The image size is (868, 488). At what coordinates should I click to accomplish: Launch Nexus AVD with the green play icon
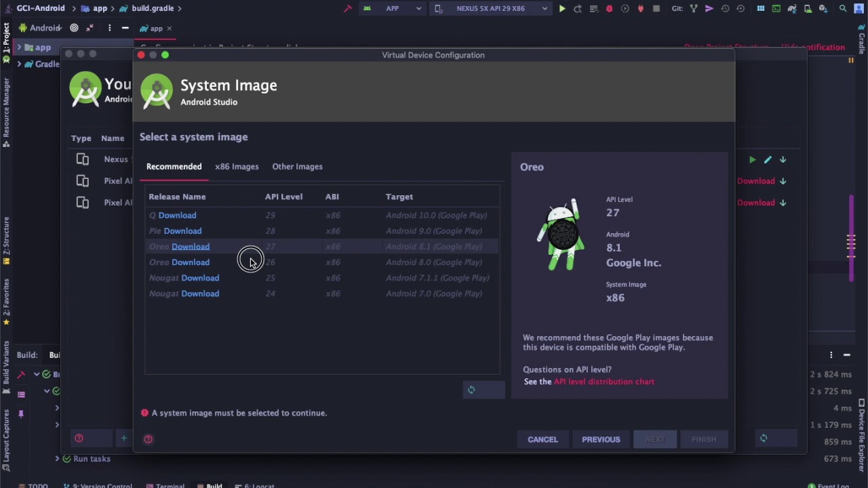[752, 160]
